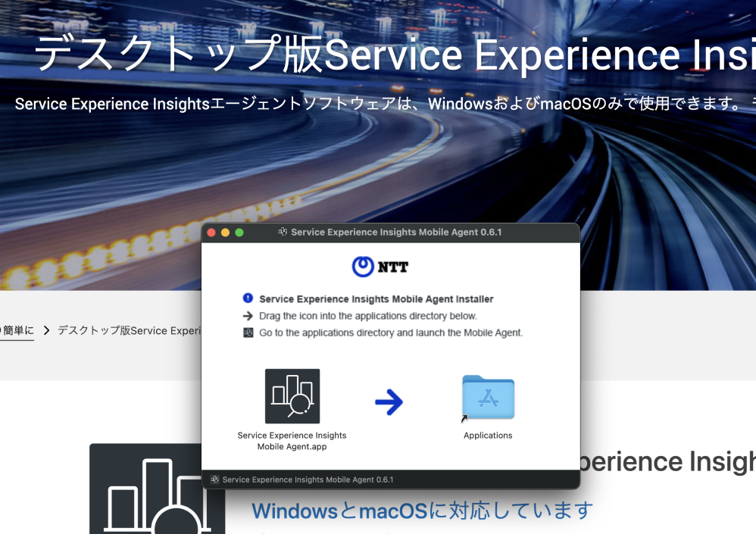Viewport: 756px width, 534px height.
Task: Click 'Drag the icon into the applications directory below.'
Action: tap(368, 316)
